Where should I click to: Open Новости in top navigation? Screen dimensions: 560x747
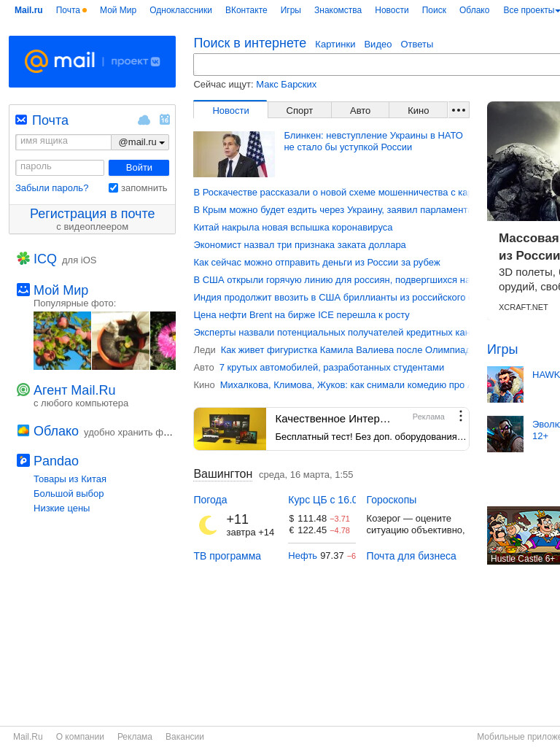[392, 10]
